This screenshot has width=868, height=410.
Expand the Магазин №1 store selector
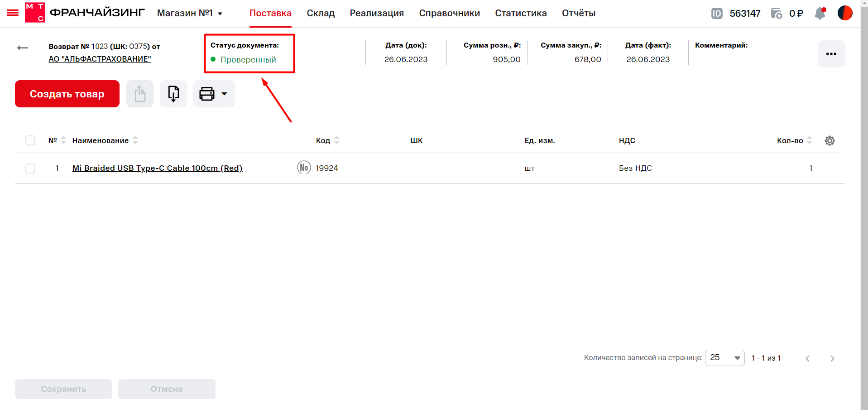(x=190, y=13)
